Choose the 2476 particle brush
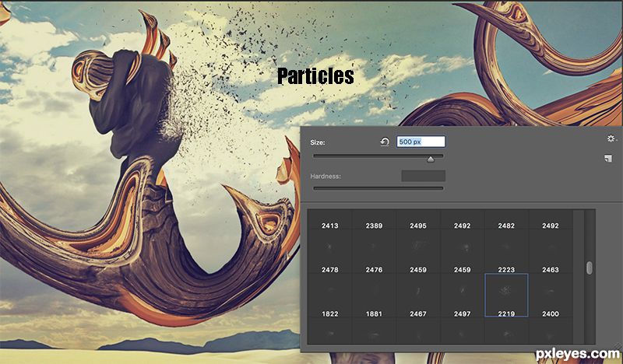Viewport: 623px width, 364px height. [374, 252]
